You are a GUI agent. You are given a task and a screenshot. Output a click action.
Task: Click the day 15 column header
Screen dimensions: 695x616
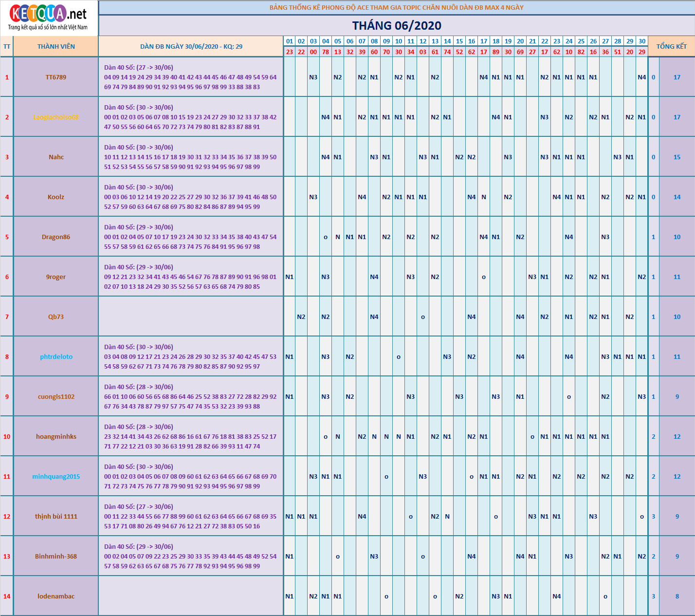pos(459,41)
